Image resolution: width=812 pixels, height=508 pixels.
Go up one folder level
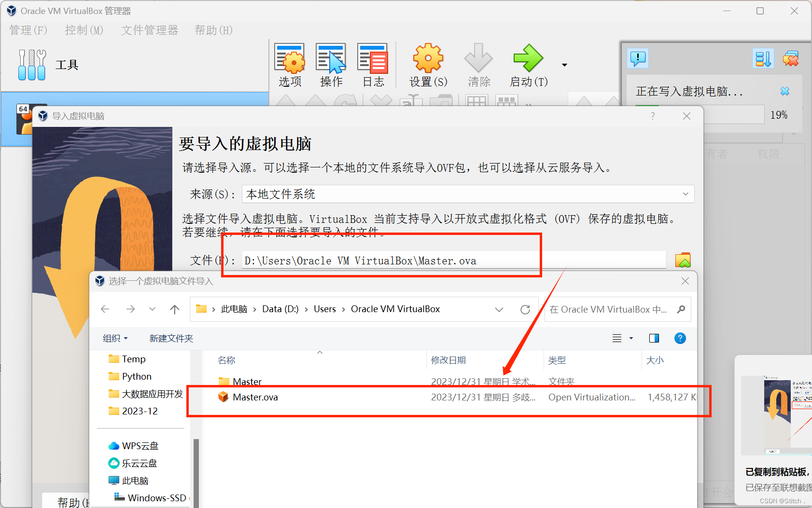(x=175, y=309)
